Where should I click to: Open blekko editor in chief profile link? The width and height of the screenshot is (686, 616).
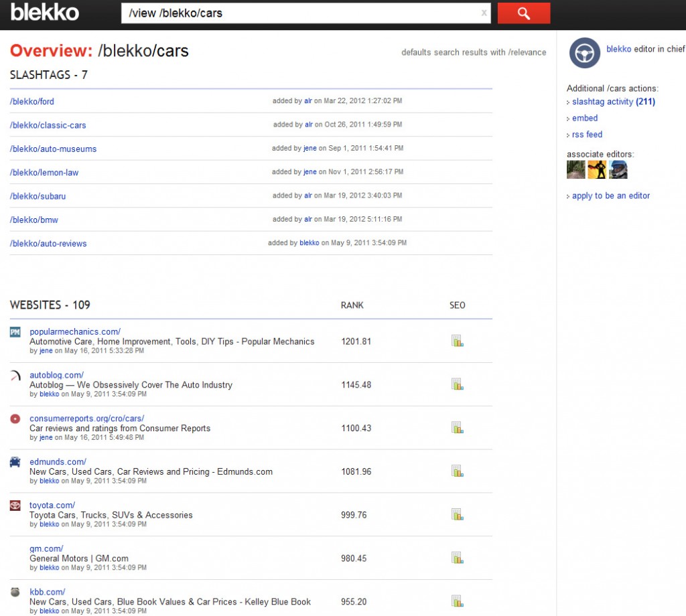coord(618,49)
